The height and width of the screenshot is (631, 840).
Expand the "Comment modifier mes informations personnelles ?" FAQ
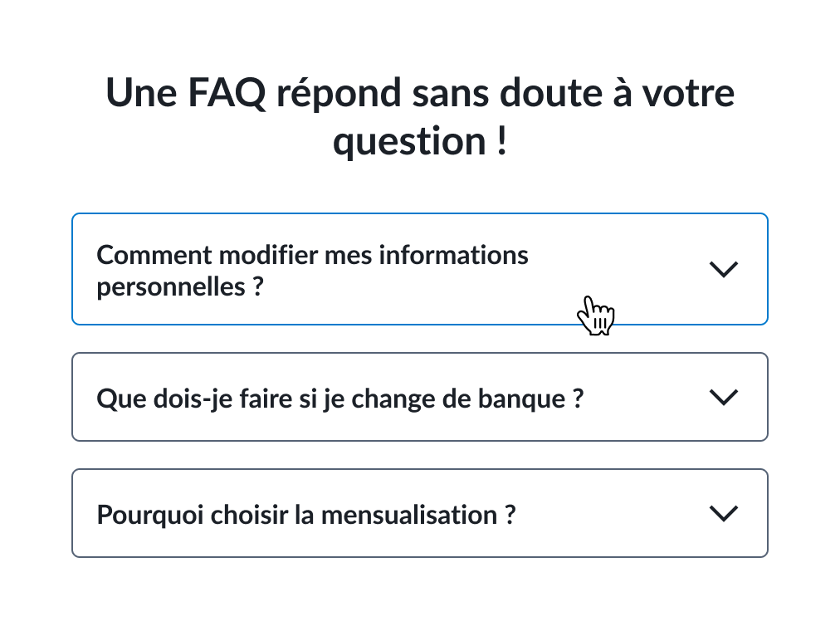(419, 269)
